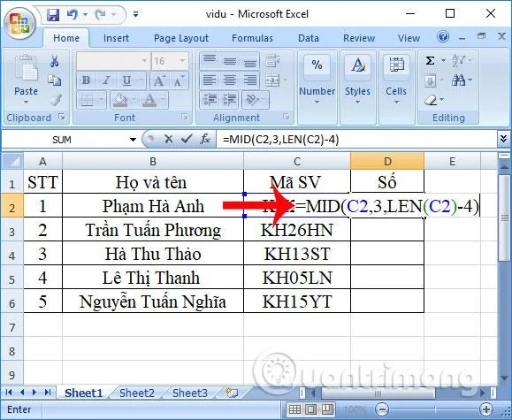This screenshot has height=420, width=512.
Task: Cut selection with the scissors icon
Action: point(54,61)
